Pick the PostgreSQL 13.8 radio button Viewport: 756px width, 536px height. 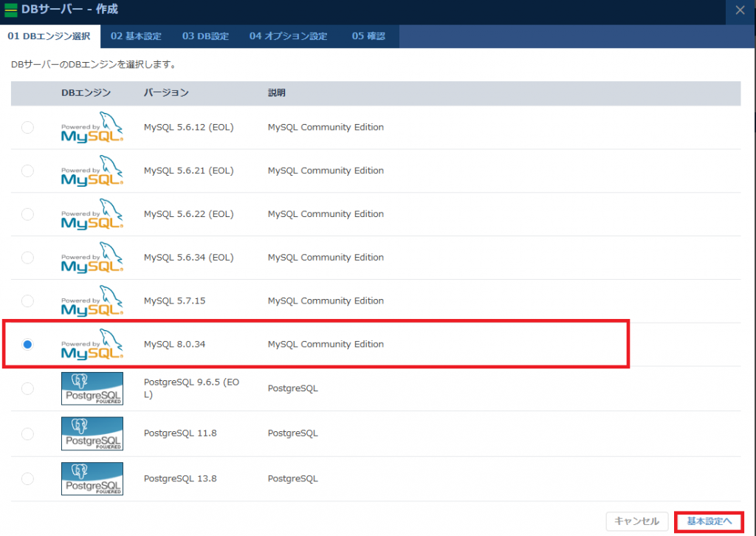click(27, 478)
